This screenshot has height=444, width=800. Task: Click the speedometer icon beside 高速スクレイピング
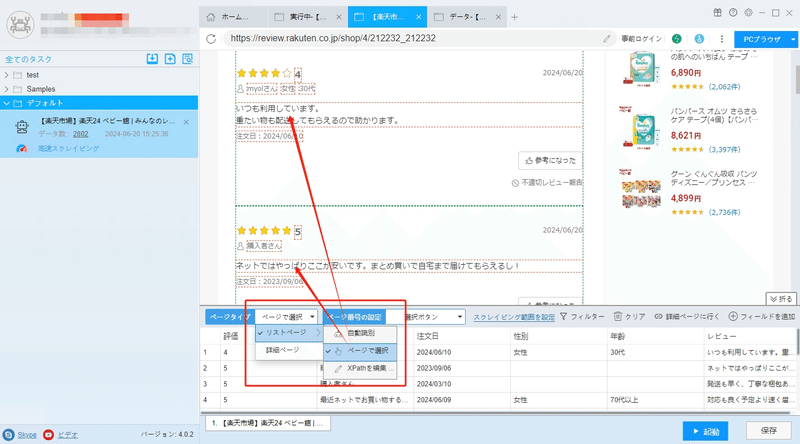[x=21, y=149]
